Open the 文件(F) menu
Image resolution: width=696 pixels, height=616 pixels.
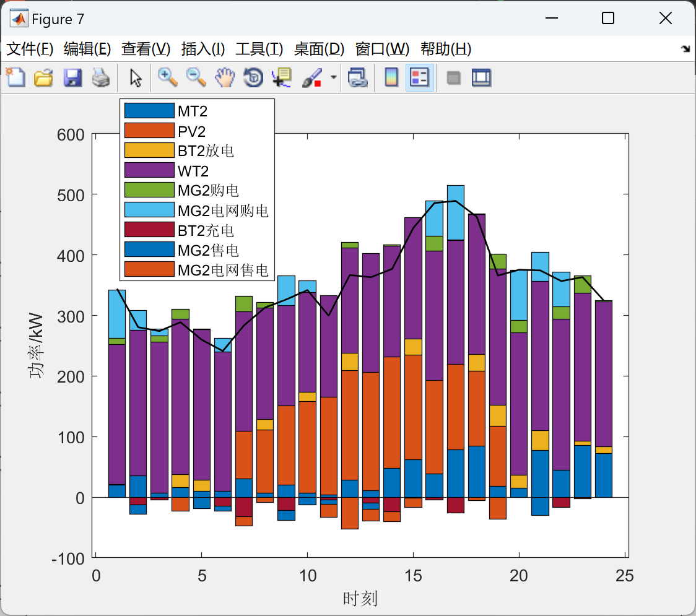[x=30, y=49]
